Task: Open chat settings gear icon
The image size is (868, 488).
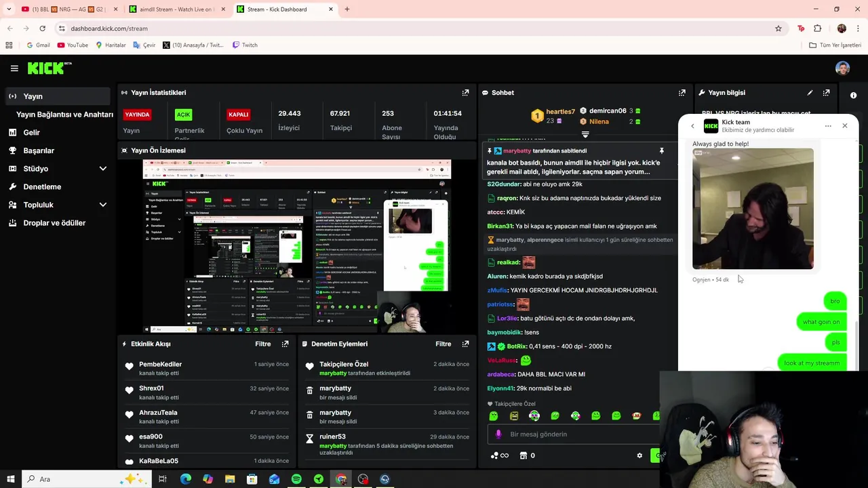Action: pyautogui.click(x=639, y=455)
